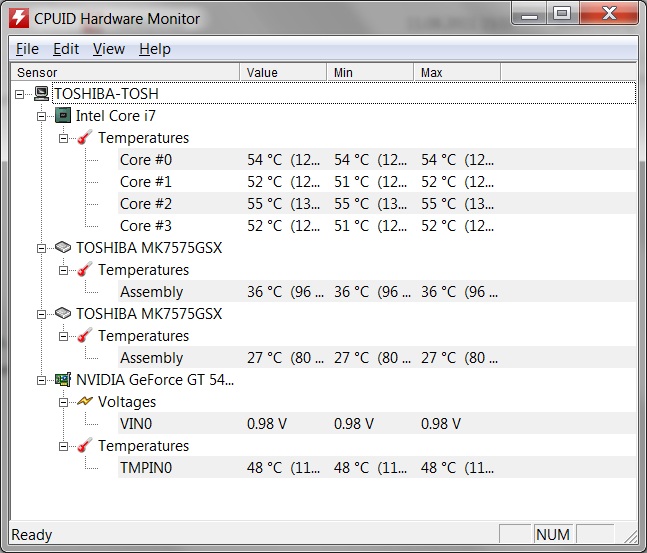Image resolution: width=647 pixels, height=553 pixels.
Task: Select the NVIDIA GeForce GT 54... label
Action: click(x=155, y=379)
